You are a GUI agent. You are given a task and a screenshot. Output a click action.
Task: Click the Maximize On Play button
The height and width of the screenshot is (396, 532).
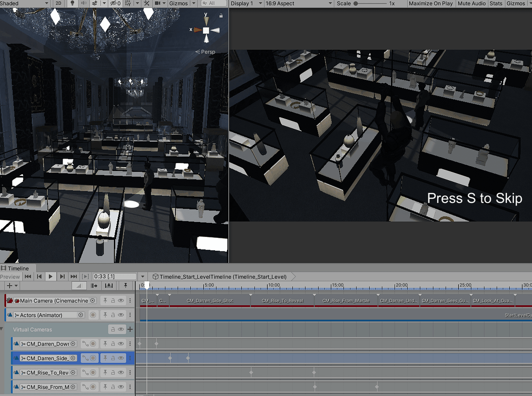pos(430,4)
